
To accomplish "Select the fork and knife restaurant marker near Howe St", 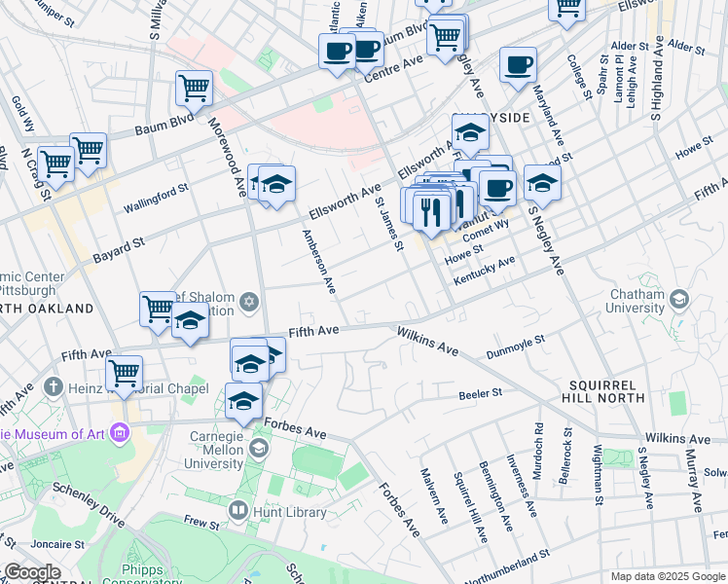I will 432,214.
